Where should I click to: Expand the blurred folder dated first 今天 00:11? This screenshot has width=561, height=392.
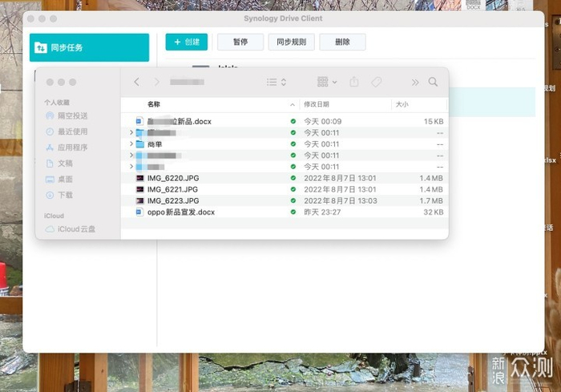[x=131, y=132]
